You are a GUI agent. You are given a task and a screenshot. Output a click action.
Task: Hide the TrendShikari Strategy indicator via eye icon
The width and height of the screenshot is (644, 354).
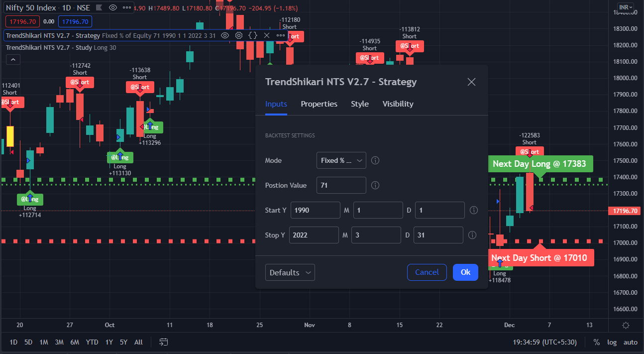[x=225, y=35]
